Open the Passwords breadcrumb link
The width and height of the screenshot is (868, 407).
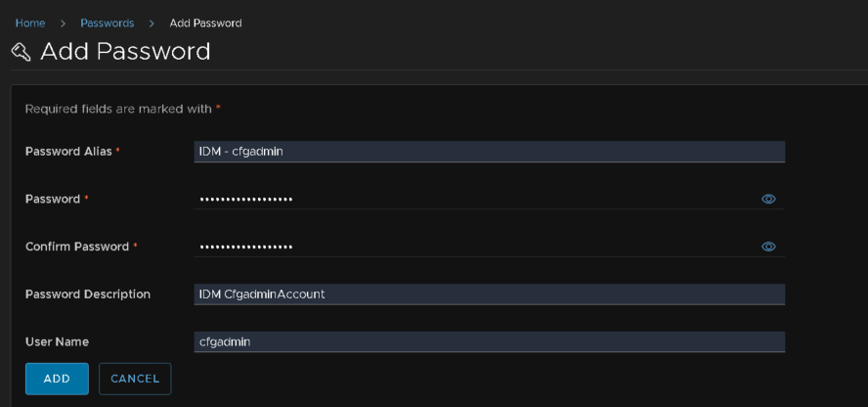tap(107, 23)
